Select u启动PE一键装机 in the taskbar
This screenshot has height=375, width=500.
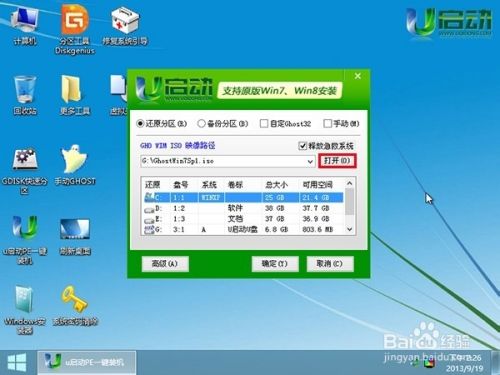coord(86,363)
